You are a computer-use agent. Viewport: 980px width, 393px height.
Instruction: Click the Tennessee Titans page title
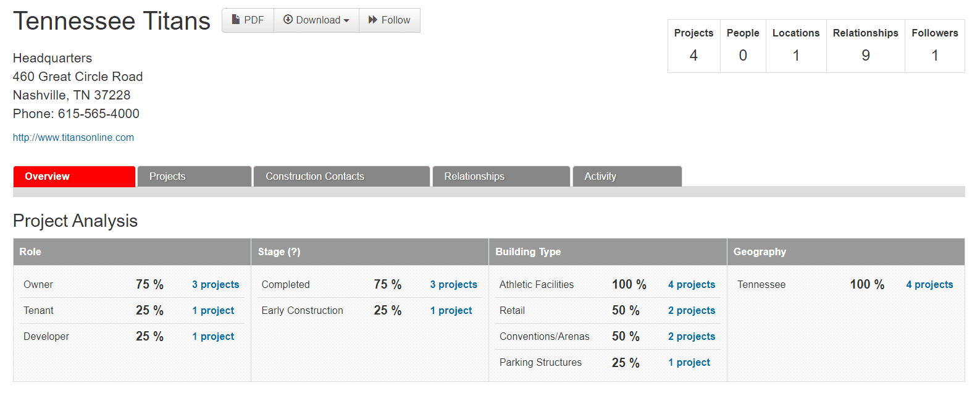tap(112, 21)
